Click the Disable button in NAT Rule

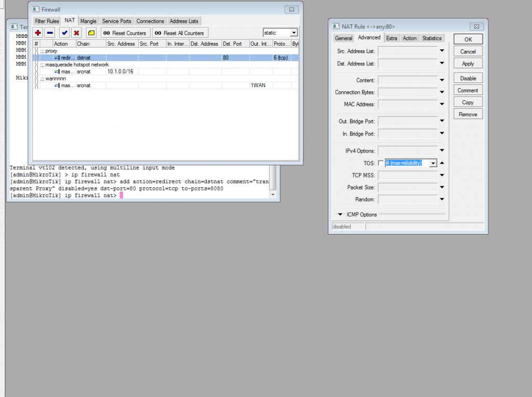point(468,78)
